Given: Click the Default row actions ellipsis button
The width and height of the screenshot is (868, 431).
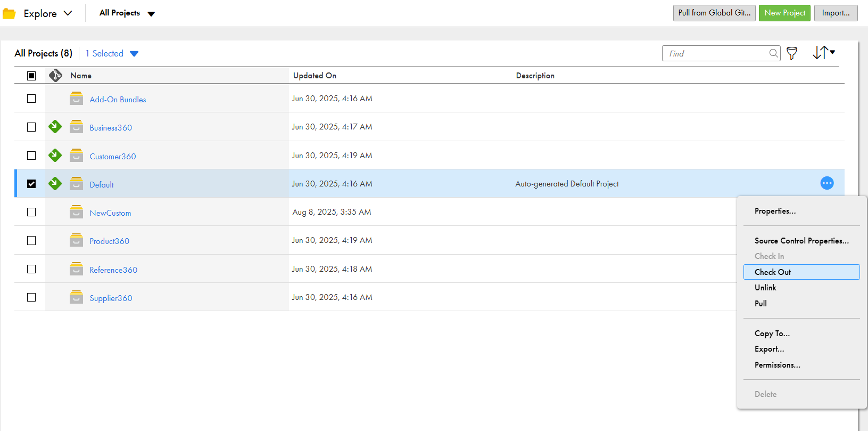Looking at the screenshot, I should tap(827, 183).
